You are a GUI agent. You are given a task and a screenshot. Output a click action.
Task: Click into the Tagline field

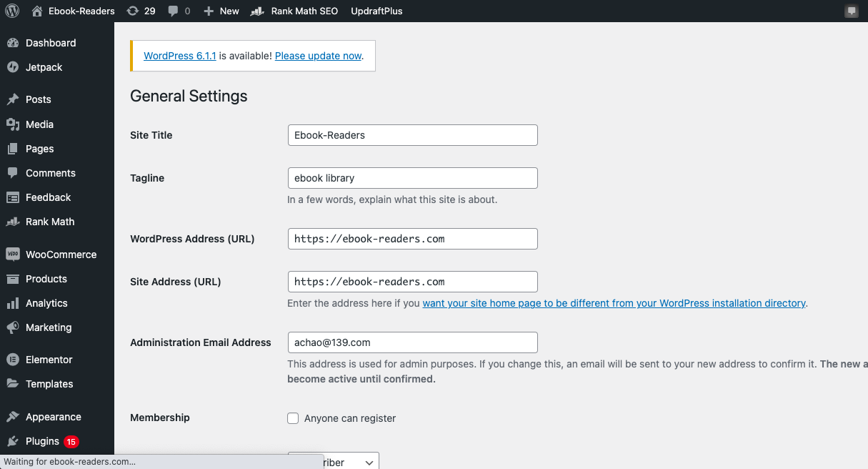tap(412, 178)
